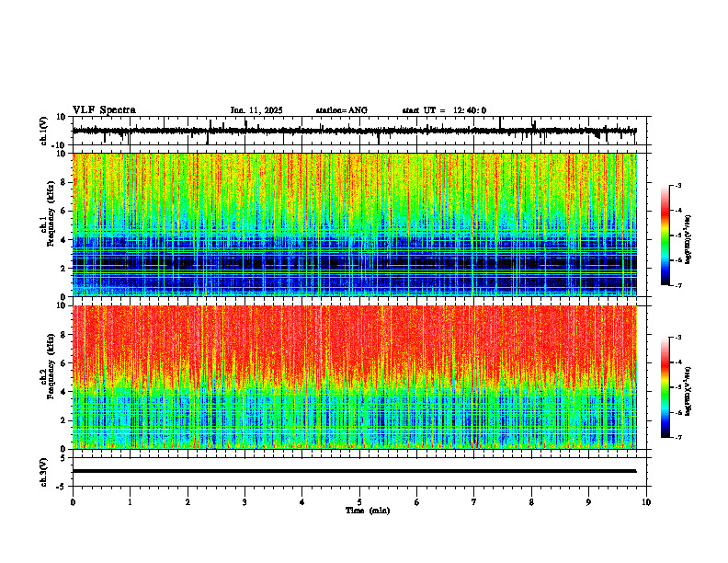
Task: Click the "-7" label on ch.2 color bar
Action: point(678,438)
